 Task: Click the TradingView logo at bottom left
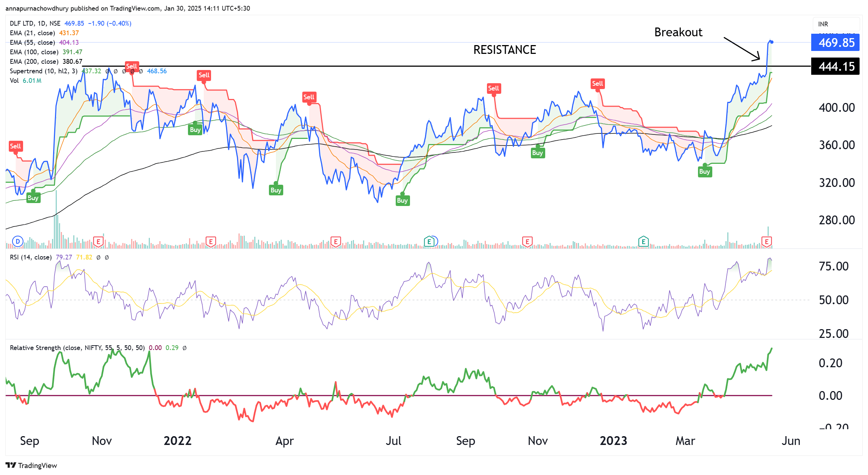pyautogui.click(x=32, y=465)
